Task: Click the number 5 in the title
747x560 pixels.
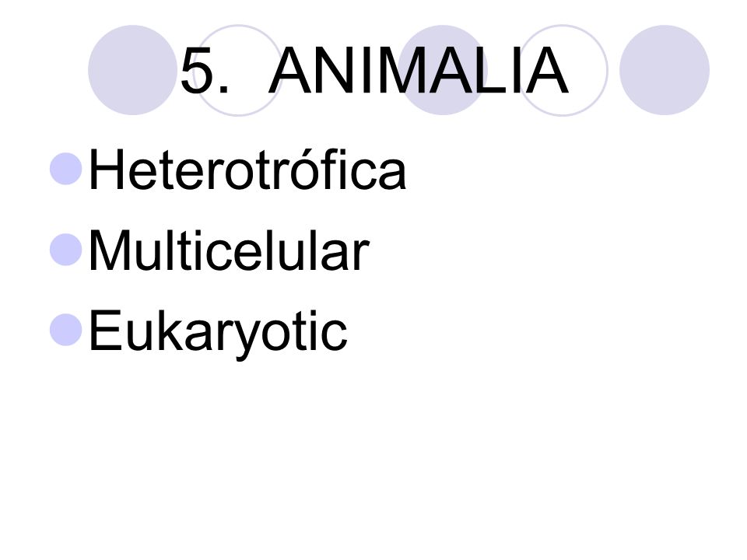Action: coord(198,71)
